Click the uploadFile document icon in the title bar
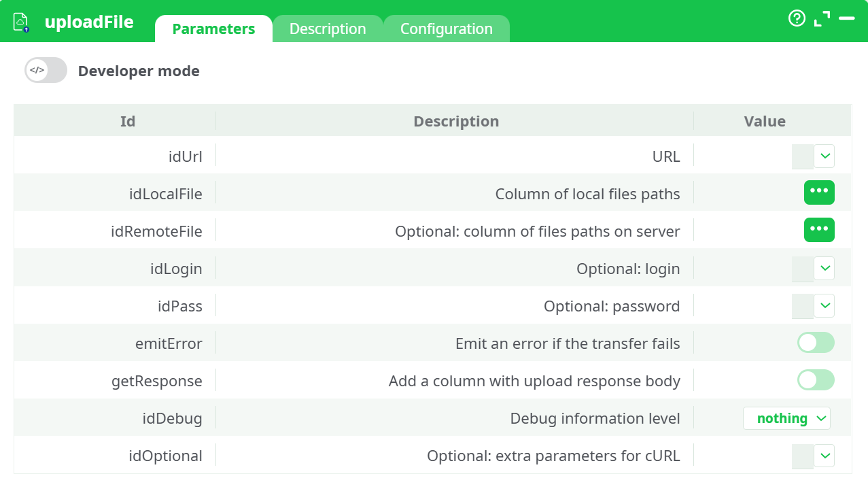 [19, 21]
